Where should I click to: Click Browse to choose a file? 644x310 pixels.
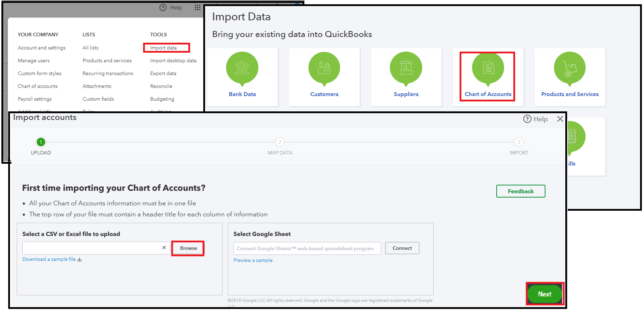coord(188,248)
